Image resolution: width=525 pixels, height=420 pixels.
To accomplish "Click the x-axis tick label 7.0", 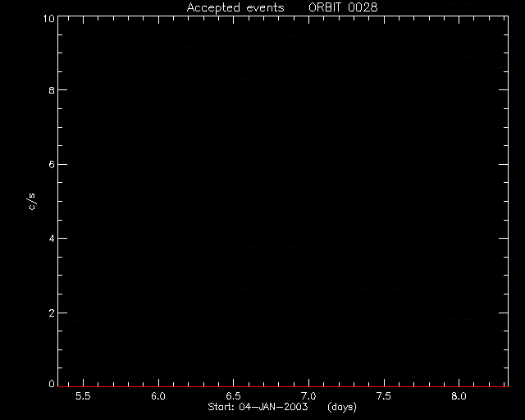I will point(308,396).
